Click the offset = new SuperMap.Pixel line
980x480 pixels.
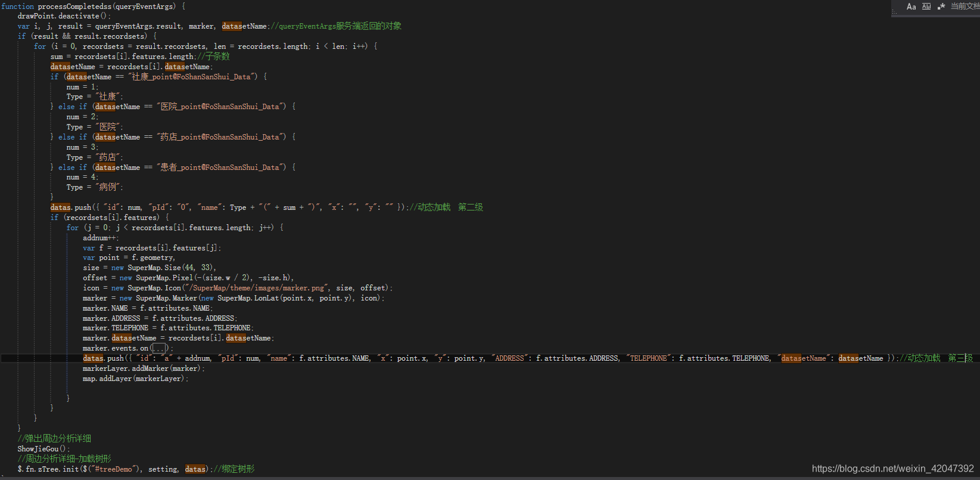[x=188, y=278]
